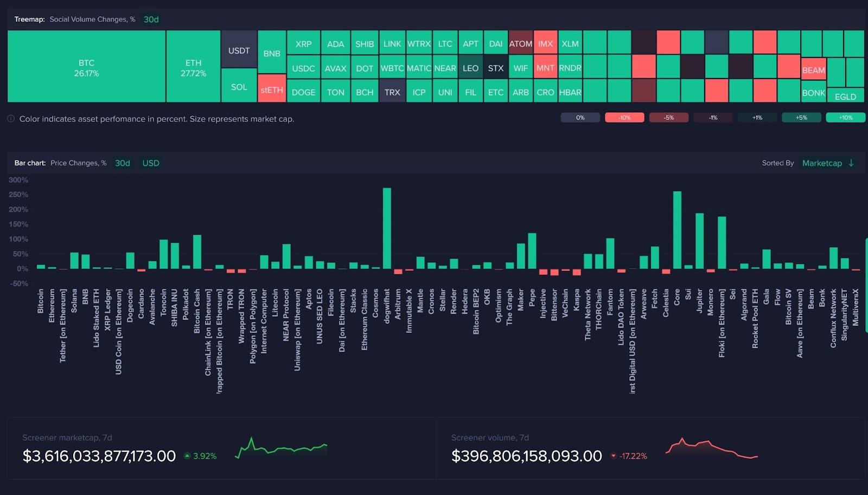The height and width of the screenshot is (495, 868).
Task: Click the $396,806,158,093.00 volume value
Action: [x=527, y=456]
